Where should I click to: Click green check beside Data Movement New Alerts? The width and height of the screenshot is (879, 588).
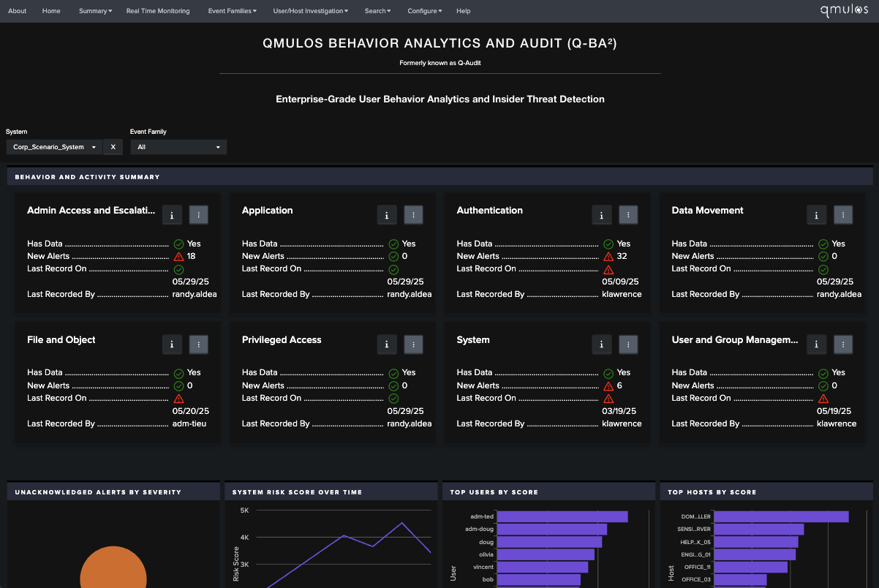point(823,257)
